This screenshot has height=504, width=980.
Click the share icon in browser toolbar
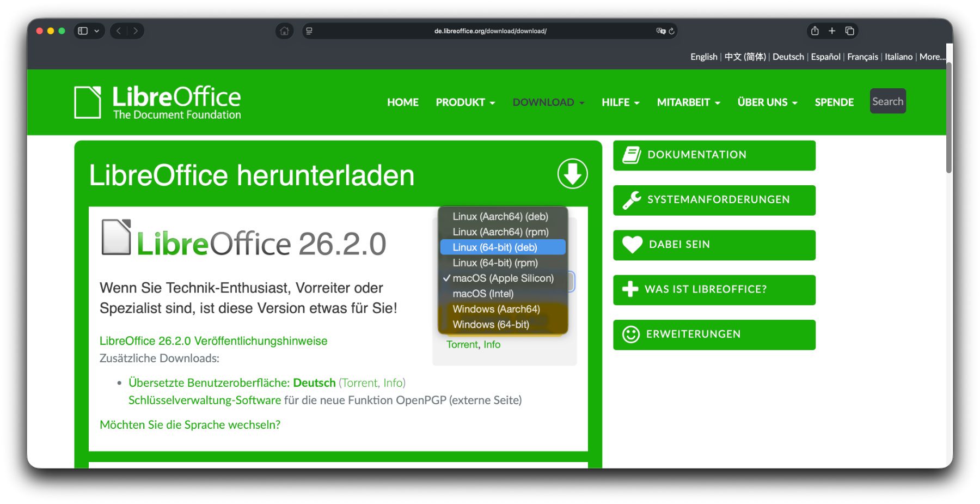814,31
